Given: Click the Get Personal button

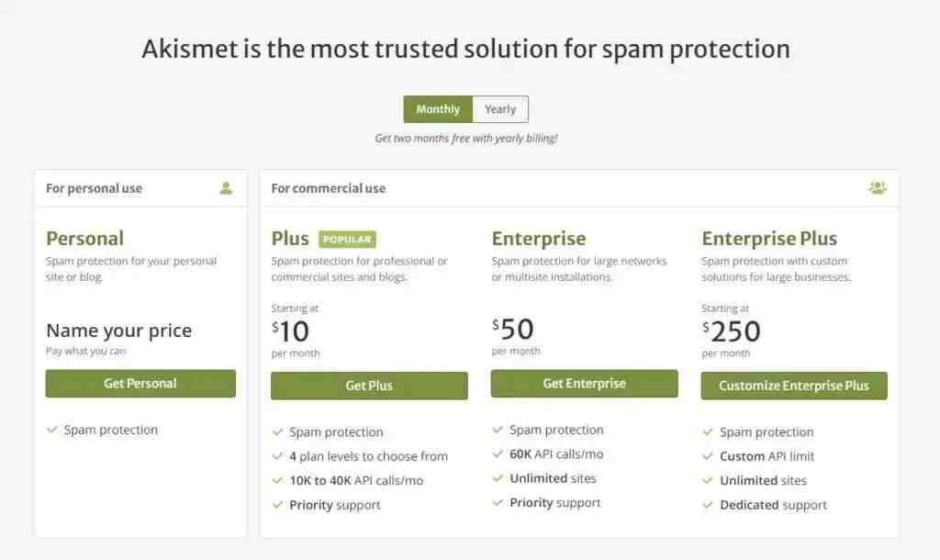Looking at the screenshot, I should tap(140, 383).
